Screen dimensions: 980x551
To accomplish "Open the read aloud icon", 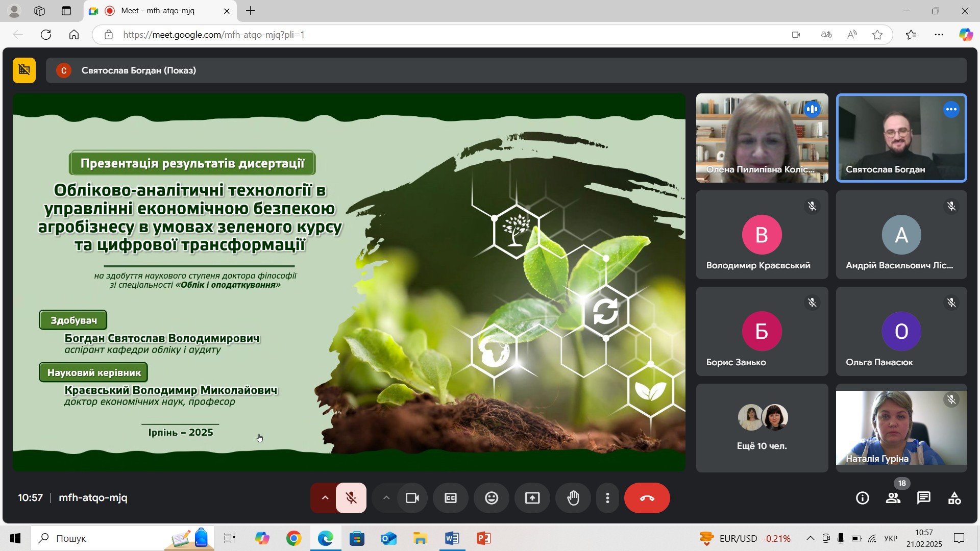I will (852, 35).
